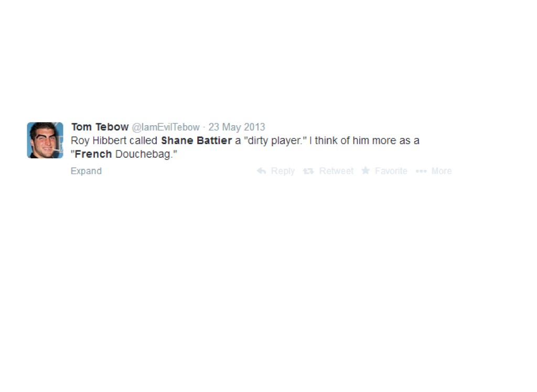Open the More options label

(x=442, y=171)
